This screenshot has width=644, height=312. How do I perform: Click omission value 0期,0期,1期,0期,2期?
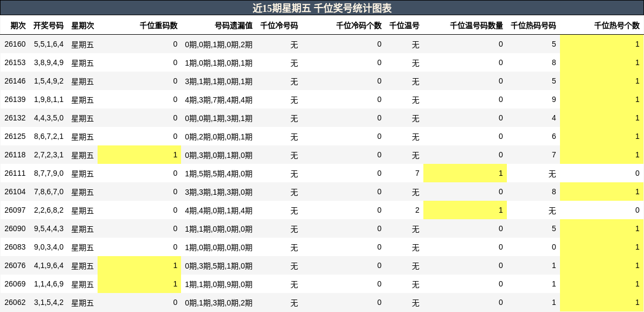[x=218, y=44]
